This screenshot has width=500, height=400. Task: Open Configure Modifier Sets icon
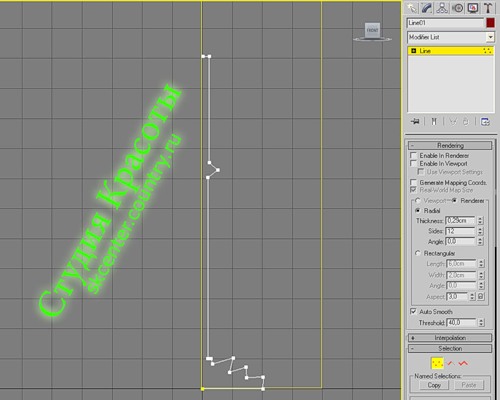click(x=485, y=122)
